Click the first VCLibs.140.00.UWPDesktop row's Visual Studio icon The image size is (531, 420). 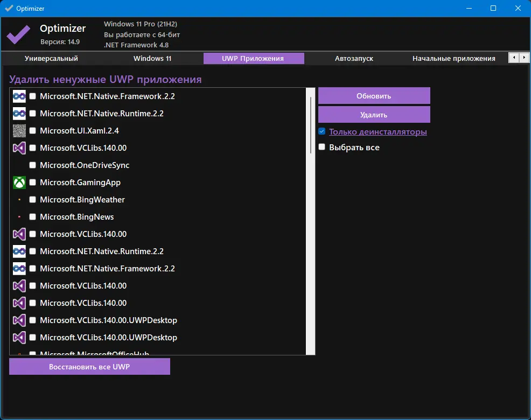pyautogui.click(x=19, y=320)
